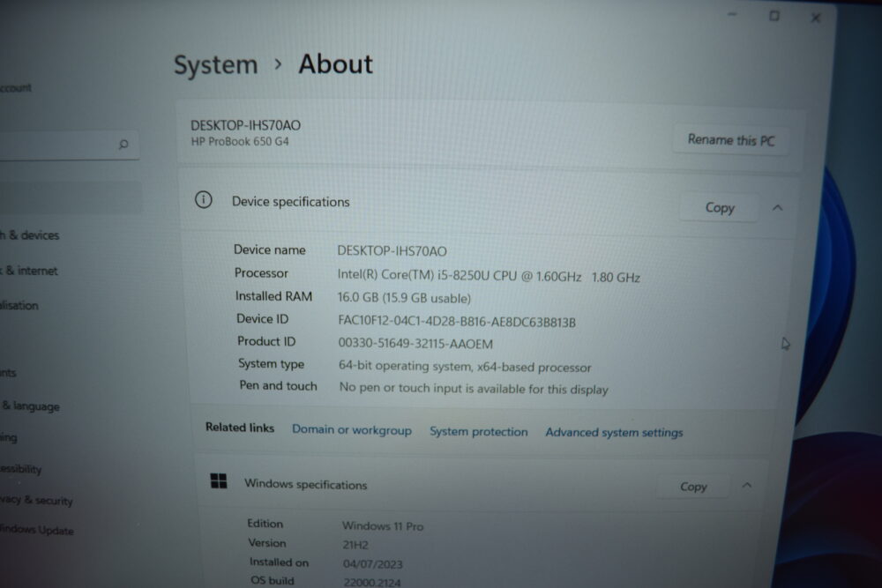The image size is (882, 588).
Task: Collapse the Windows specifications section
Action: [x=746, y=485]
